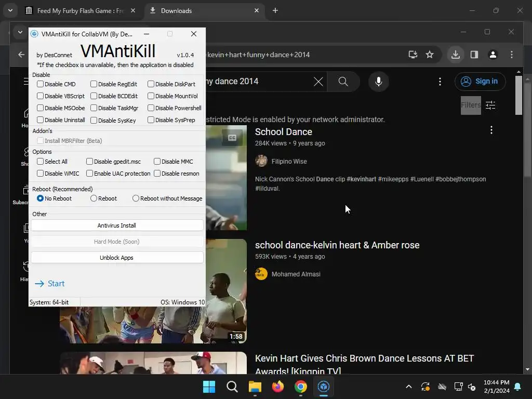This screenshot has height=399, width=532.
Task: Tick Disable WMIC checkbox
Action: [x=40, y=174]
